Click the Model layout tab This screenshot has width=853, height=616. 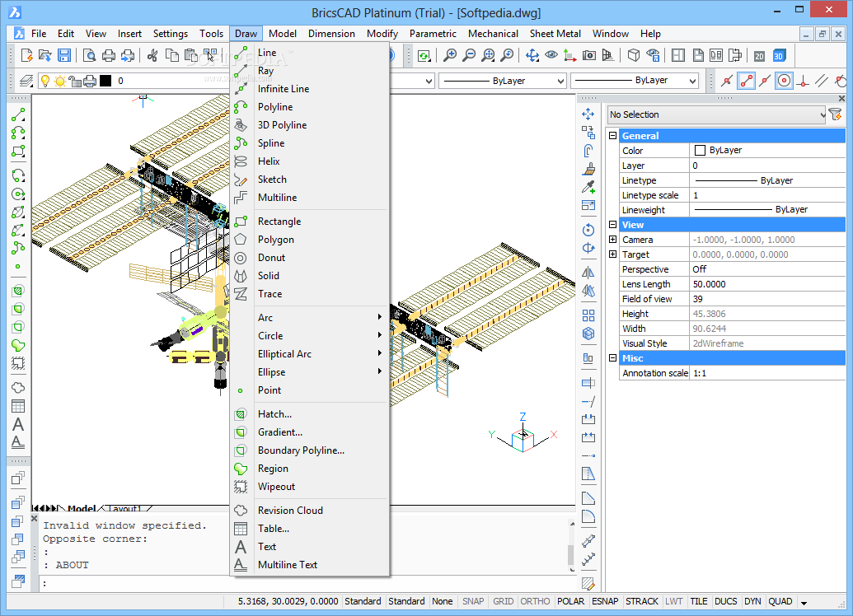tap(81, 508)
